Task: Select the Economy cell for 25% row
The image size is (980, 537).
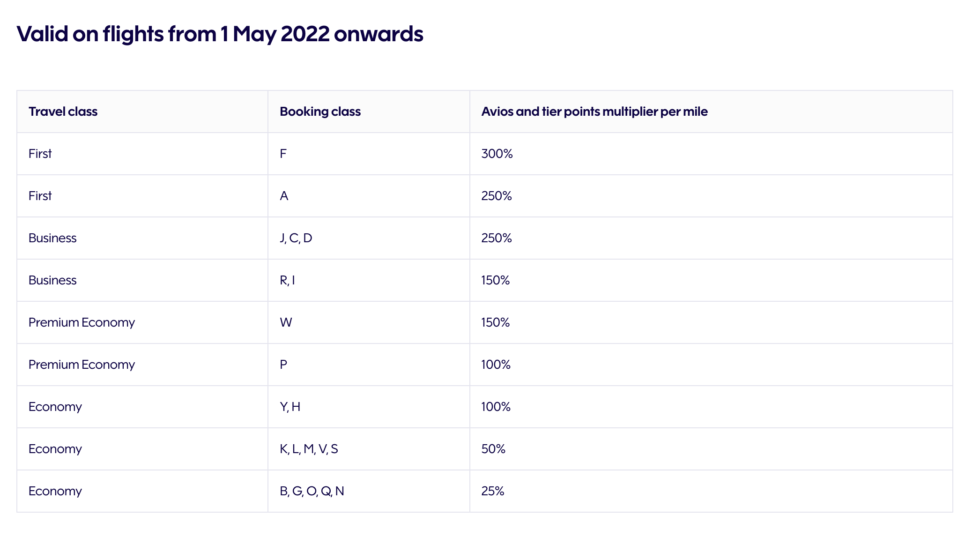Action: pos(142,491)
